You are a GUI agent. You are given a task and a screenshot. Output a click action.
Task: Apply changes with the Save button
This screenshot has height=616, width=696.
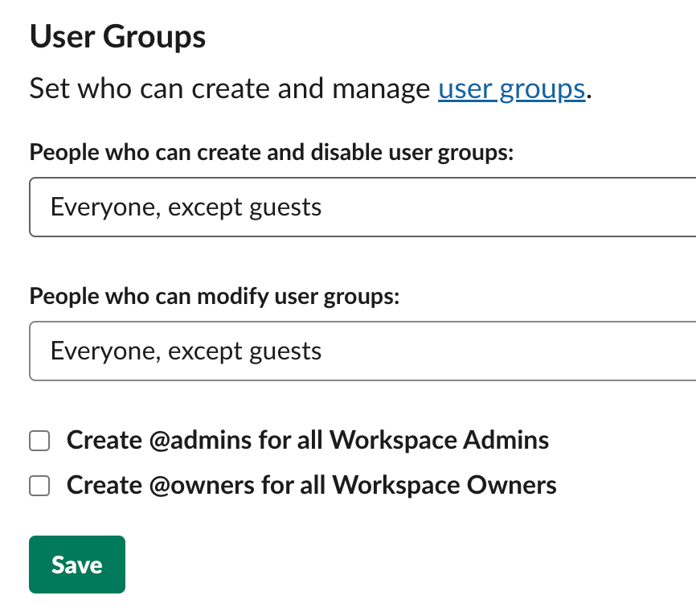[x=76, y=564]
